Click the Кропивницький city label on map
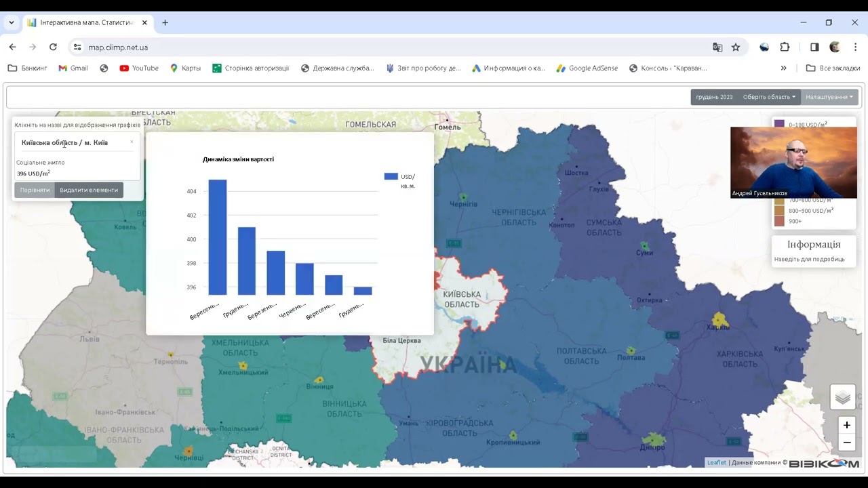Viewport: 868px width, 488px height. [x=513, y=443]
